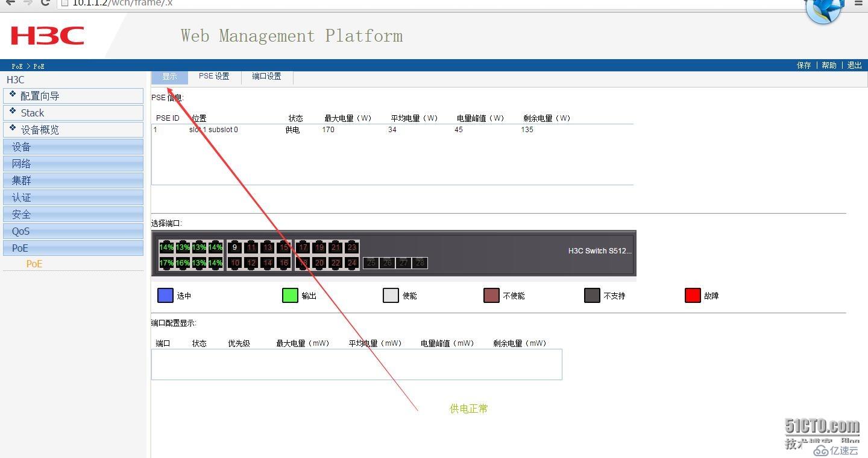Image resolution: width=868 pixels, height=458 pixels.
Task: Select the port showing 17% output
Action: tap(166, 263)
